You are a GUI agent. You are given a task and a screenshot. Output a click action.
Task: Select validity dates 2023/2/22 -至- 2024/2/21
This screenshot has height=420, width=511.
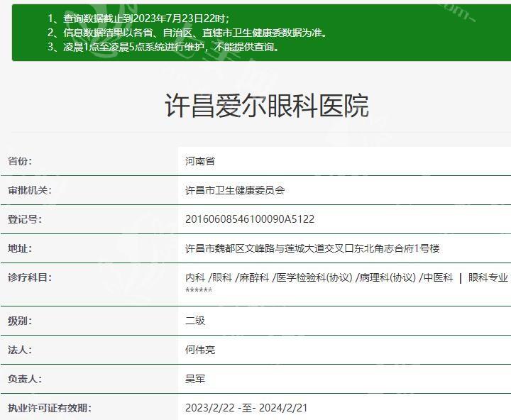pyautogui.click(x=246, y=408)
